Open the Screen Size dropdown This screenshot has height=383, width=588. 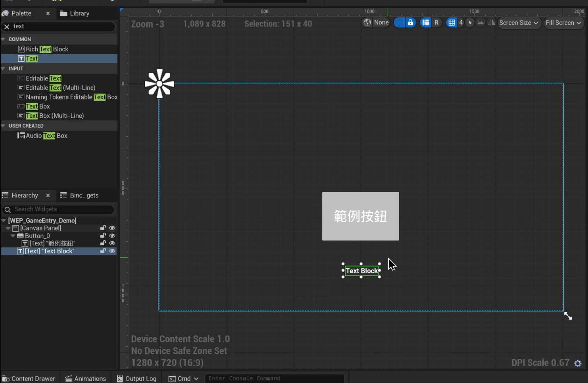coord(519,23)
